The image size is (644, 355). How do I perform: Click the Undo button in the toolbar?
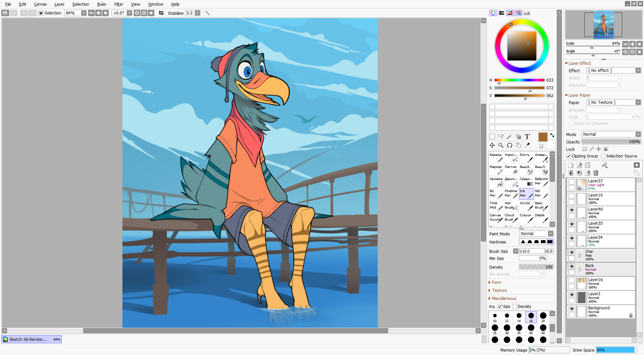(5, 13)
